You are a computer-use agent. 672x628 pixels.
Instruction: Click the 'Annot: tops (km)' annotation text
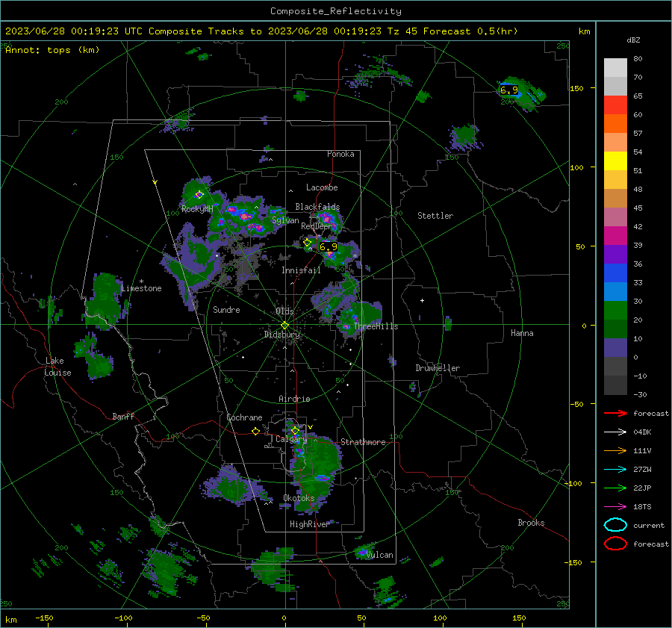click(x=52, y=50)
